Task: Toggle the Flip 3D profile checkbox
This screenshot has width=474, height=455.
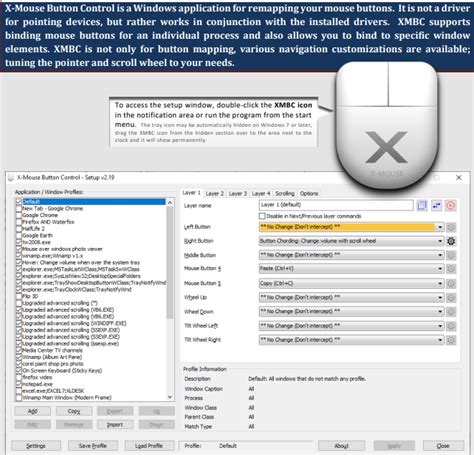Action: (19, 296)
